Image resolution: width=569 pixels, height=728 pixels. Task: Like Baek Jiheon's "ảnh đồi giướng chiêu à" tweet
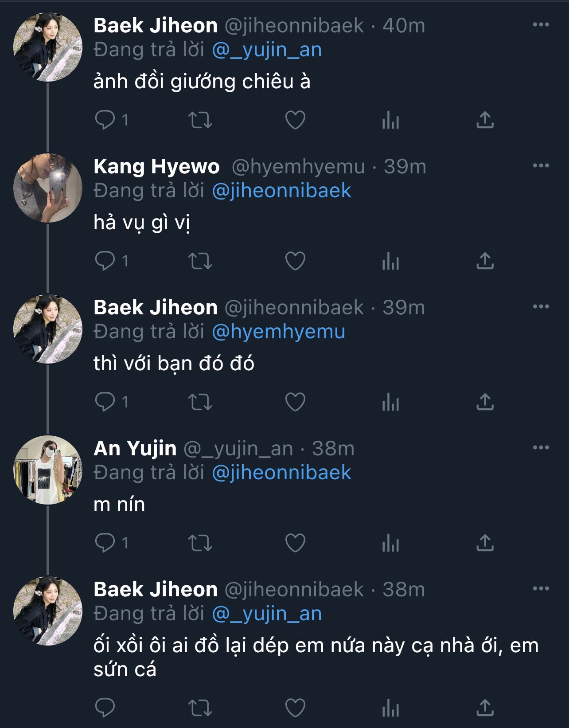[295, 120]
